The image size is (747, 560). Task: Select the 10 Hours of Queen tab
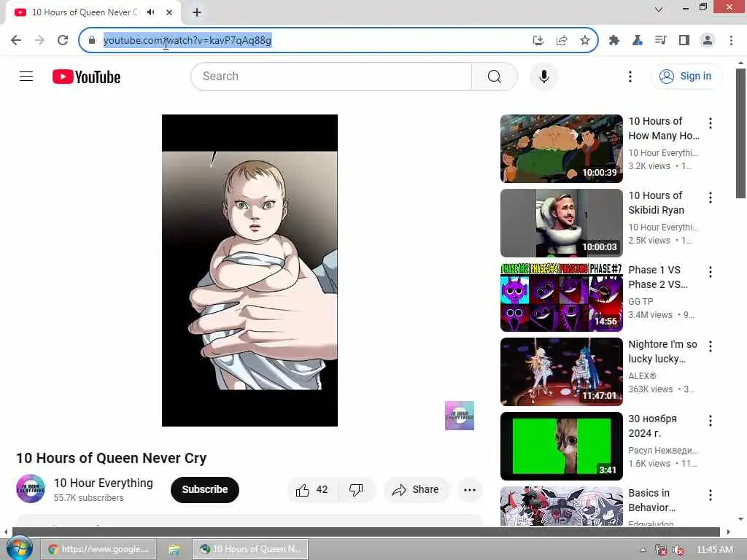click(x=86, y=12)
